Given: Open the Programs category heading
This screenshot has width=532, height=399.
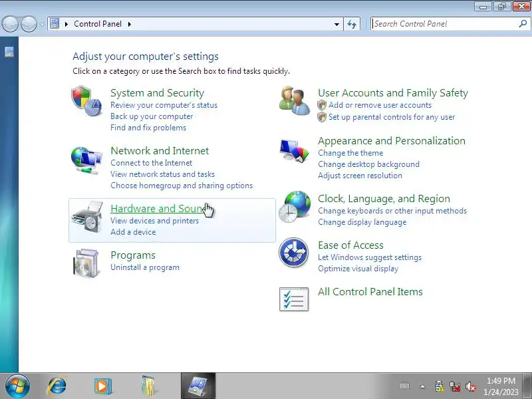Looking at the screenshot, I should click(133, 255).
